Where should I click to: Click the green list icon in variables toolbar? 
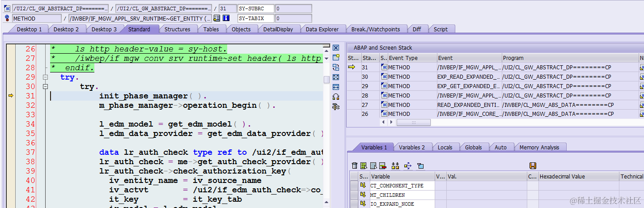[364, 166]
